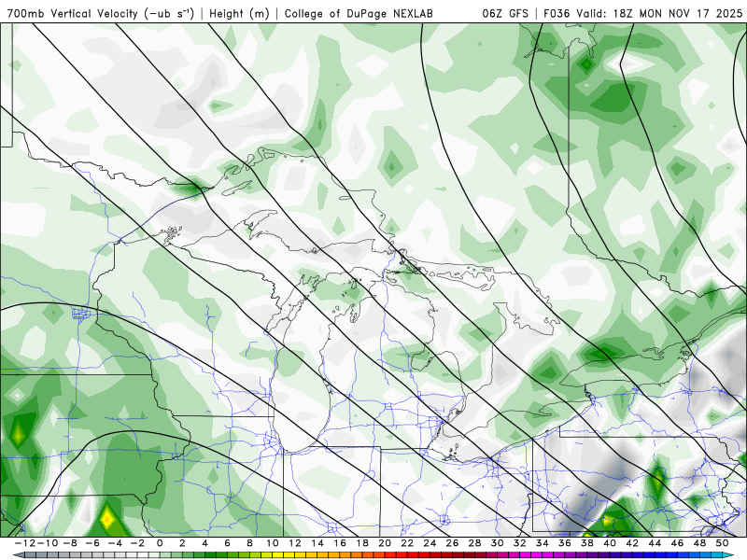Click the '24' color scale label

point(430,543)
